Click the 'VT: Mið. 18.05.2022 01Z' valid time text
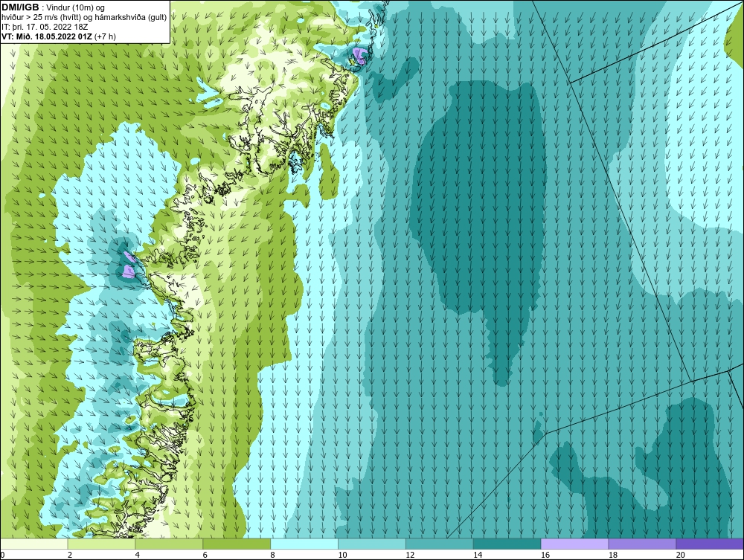Viewport: 744px width, 560px height. 46,36
